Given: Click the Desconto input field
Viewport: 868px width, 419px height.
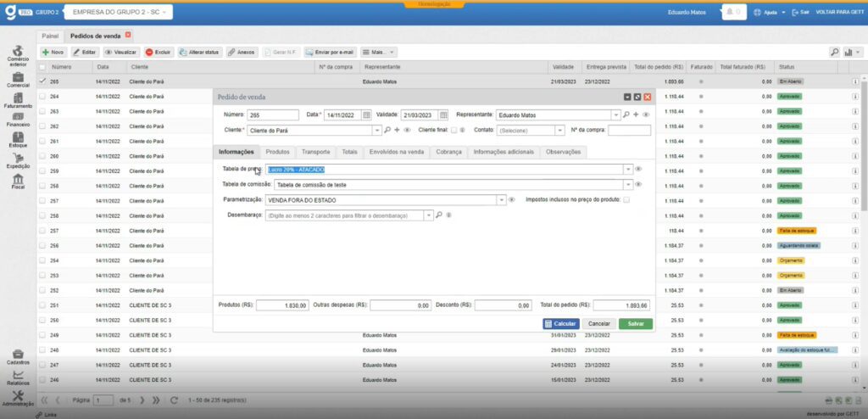Looking at the screenshot, I should coord(502,305).
